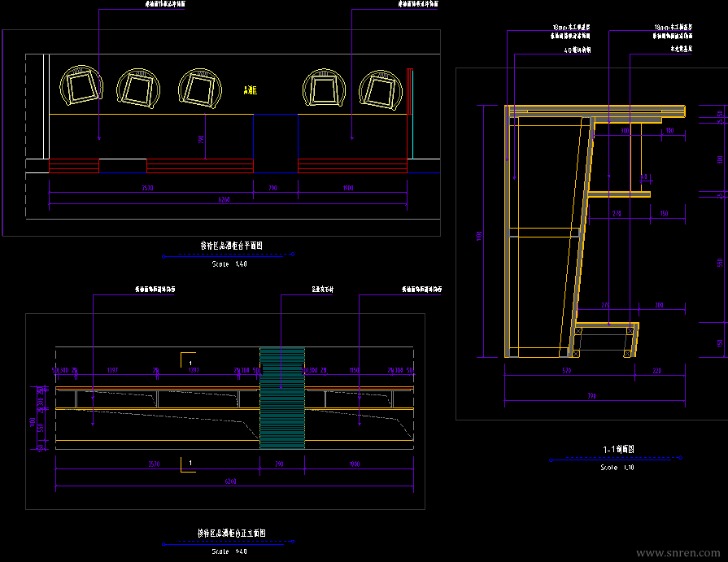Select the 570 dimension below section drawing
The width and height of the screenshot is (728, 562).
pyautogui.click(x=566, y=370)
